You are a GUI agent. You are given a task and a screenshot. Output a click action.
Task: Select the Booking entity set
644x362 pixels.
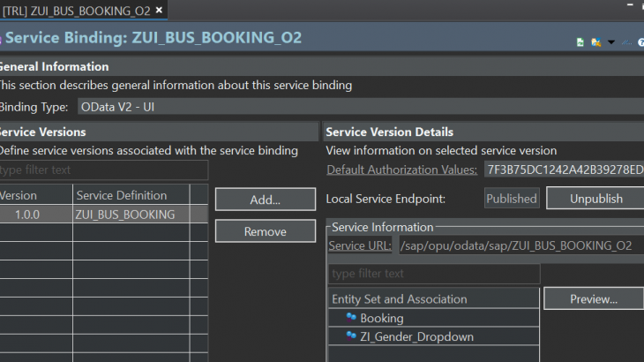pyautogui.click(x=381, y=318)
